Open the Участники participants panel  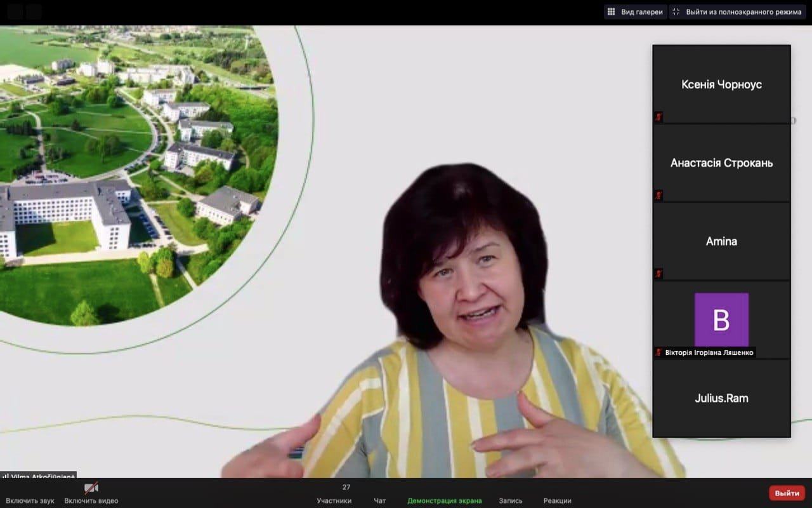point(334,500)
